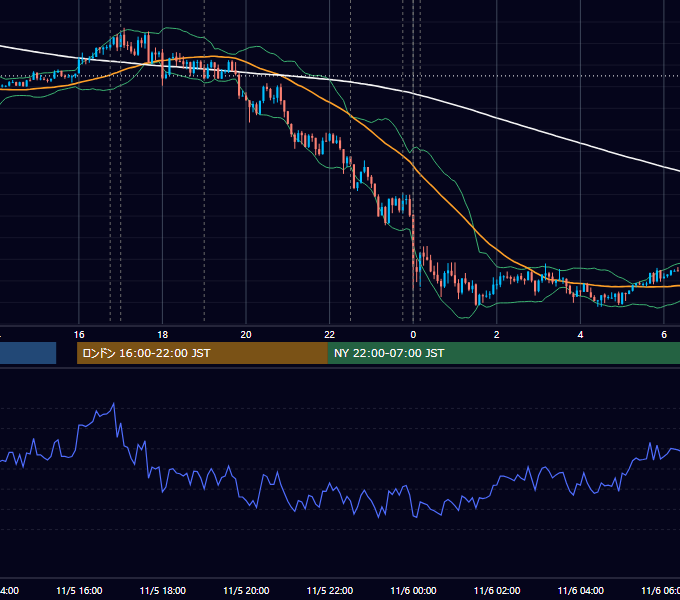
Task: Click the 11/5 18:00 label on the lower axis
Action: coord(163,591)
